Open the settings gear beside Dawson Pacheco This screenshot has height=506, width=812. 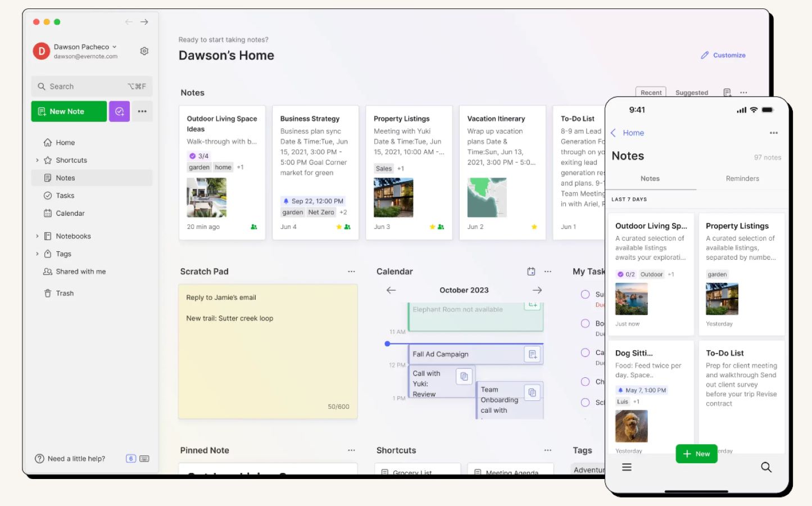144,51
